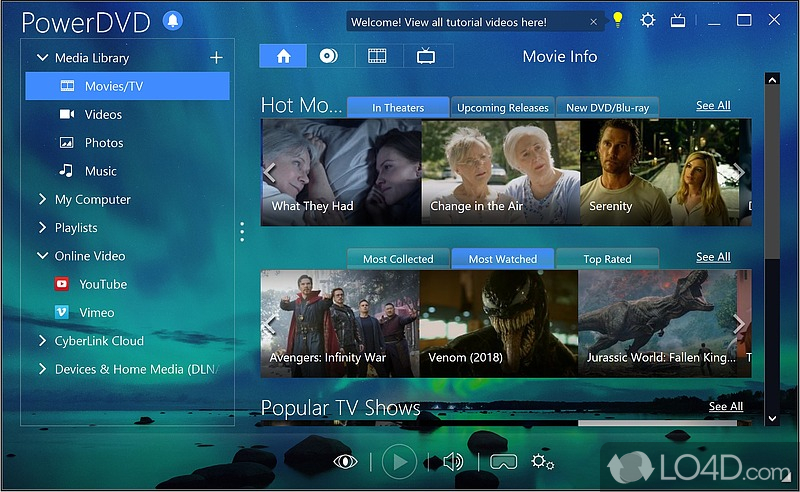Add media with the plus icon
The height and width of the screenshot is (492, 800).
coord(216,58)
